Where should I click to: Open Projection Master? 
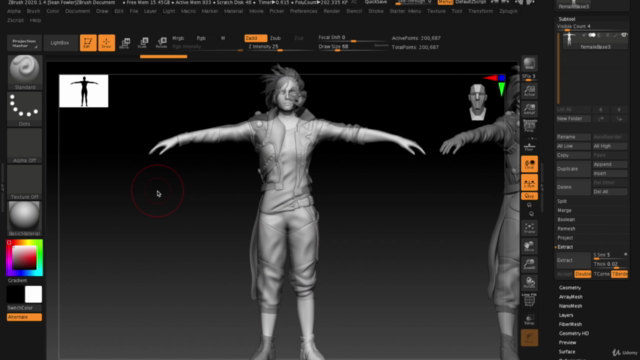point(24,43)
